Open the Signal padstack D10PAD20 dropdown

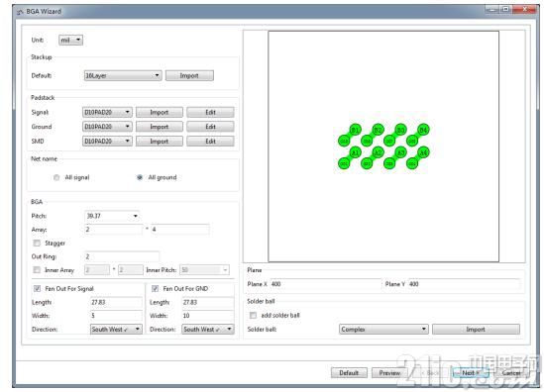(107, 112)
